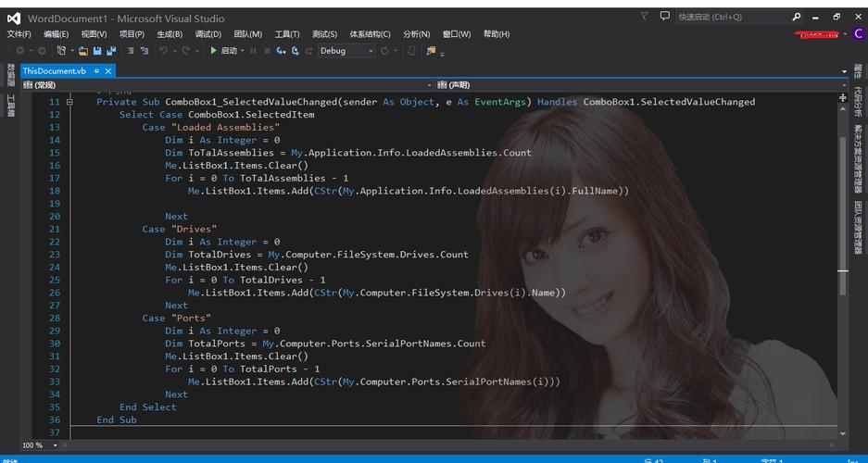Click the feedback speech bubble icon
The width and height of the screenshot is (868, 463).
click(664, 17)
